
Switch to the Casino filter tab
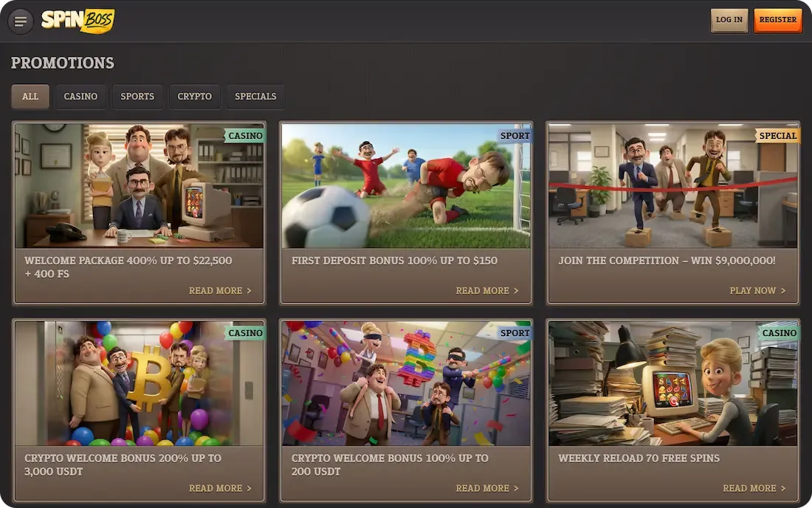80,96
